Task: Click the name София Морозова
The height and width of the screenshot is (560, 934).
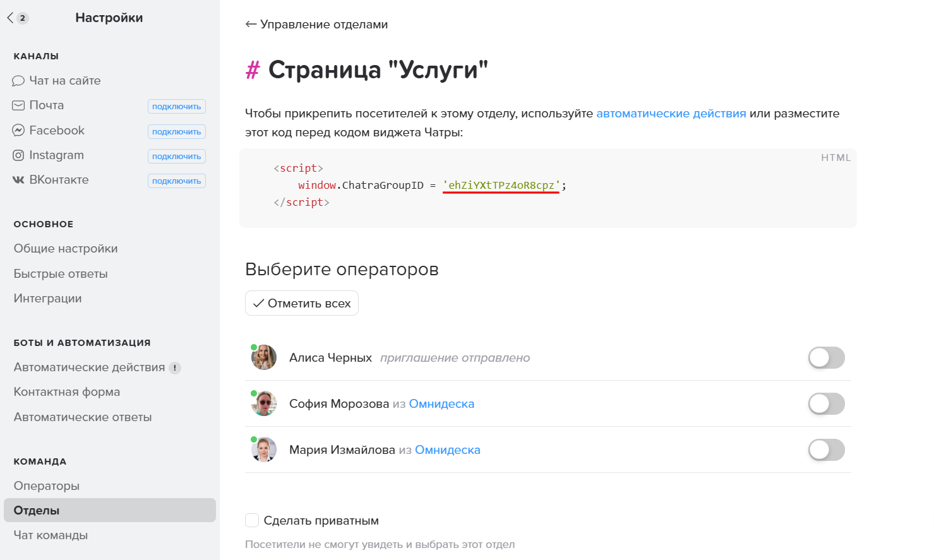Action: [339, 404]
